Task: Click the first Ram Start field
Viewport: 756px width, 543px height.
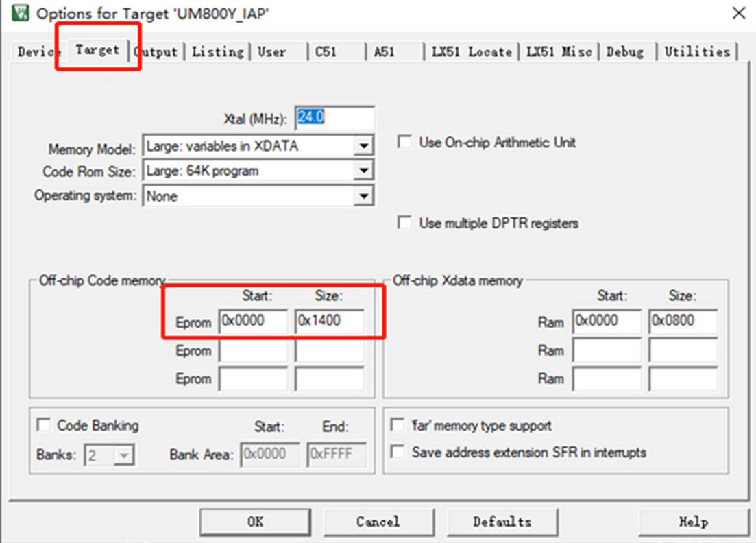Action: tap(606, 321)
